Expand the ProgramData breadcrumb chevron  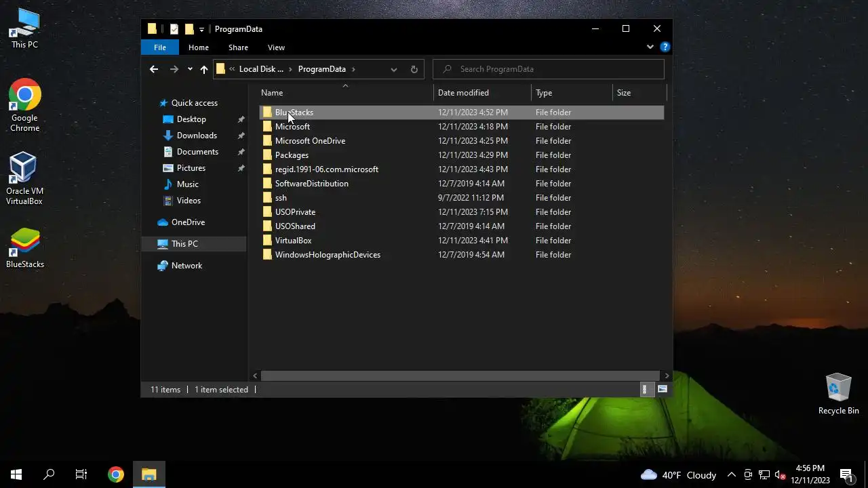[x=353, y=69]
